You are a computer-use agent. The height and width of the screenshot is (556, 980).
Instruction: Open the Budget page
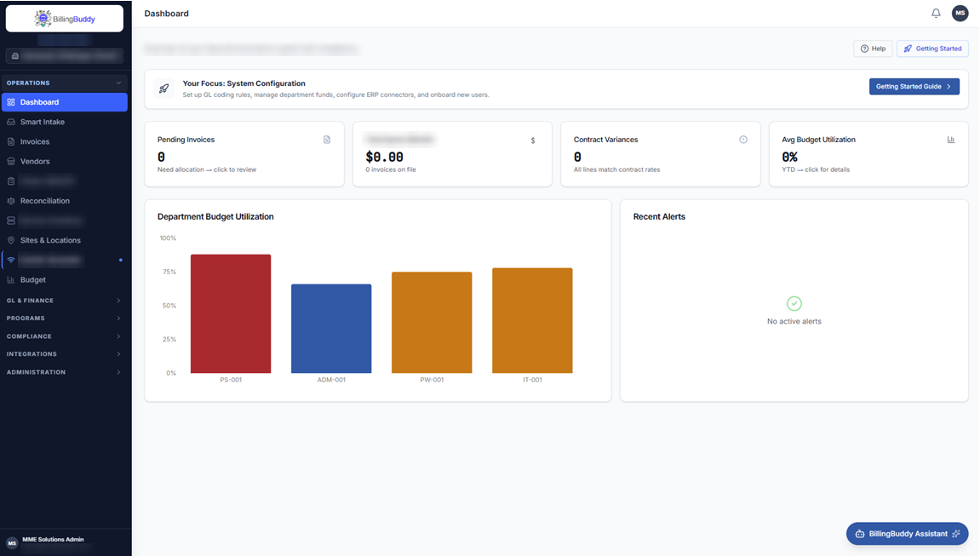[x=65, y=280]
